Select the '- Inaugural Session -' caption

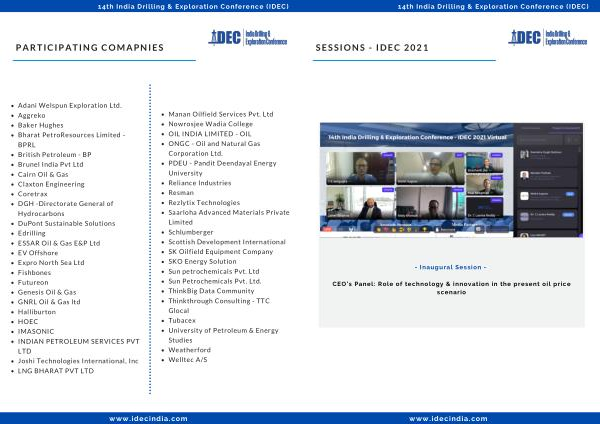pos(451,267)
